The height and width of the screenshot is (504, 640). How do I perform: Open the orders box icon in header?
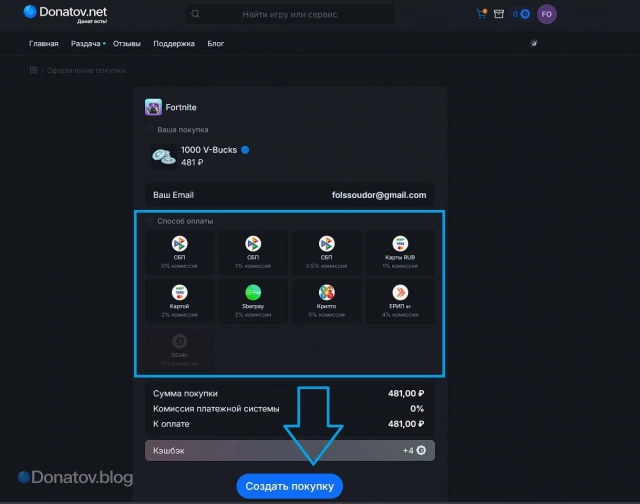pyautogui.click(x=499, y=14)
